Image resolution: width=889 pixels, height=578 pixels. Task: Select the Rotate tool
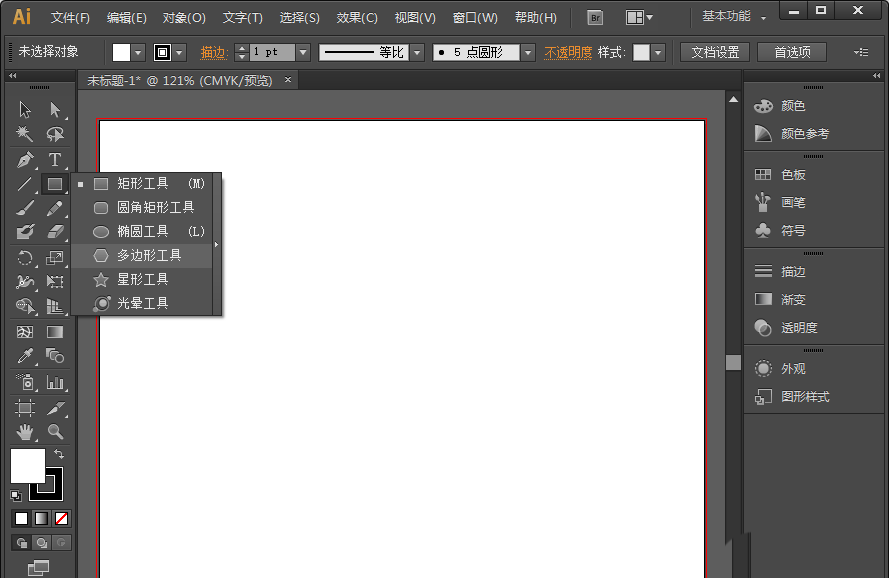coord(25,258)
